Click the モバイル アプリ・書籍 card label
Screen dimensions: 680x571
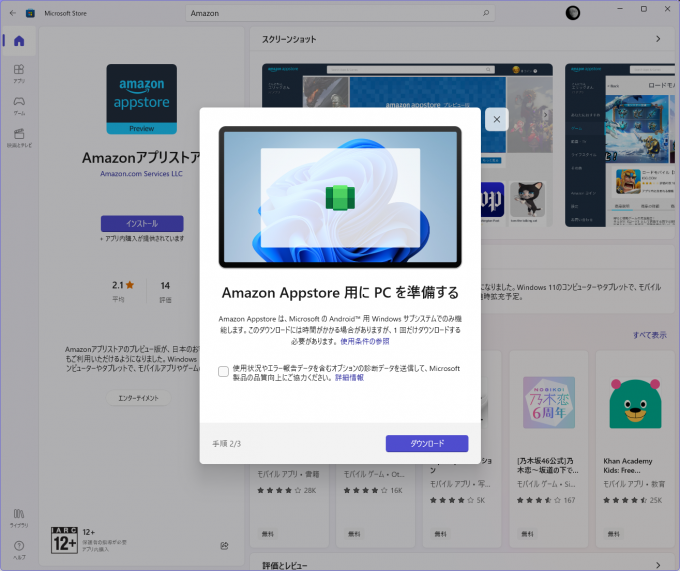pyautogui.click(x=288, y=474)
